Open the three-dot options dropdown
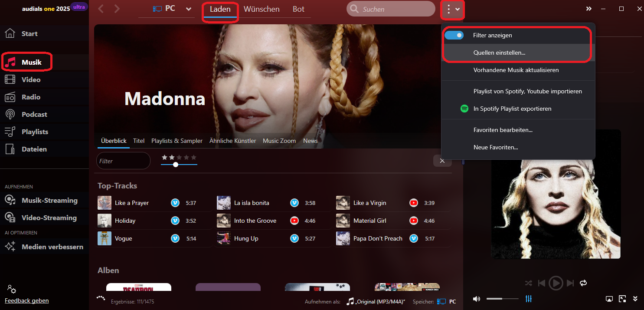This screenshot has height=310, width=644. point(452,9)
